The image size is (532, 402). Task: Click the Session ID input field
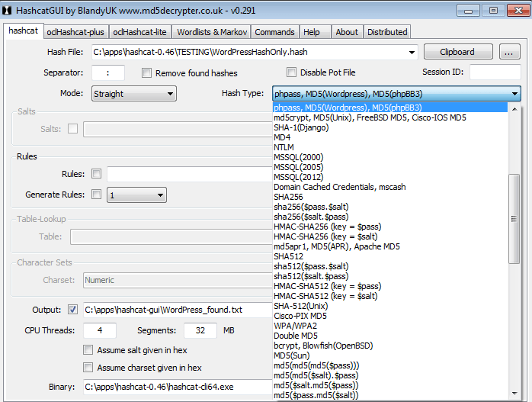click(495, 72)
